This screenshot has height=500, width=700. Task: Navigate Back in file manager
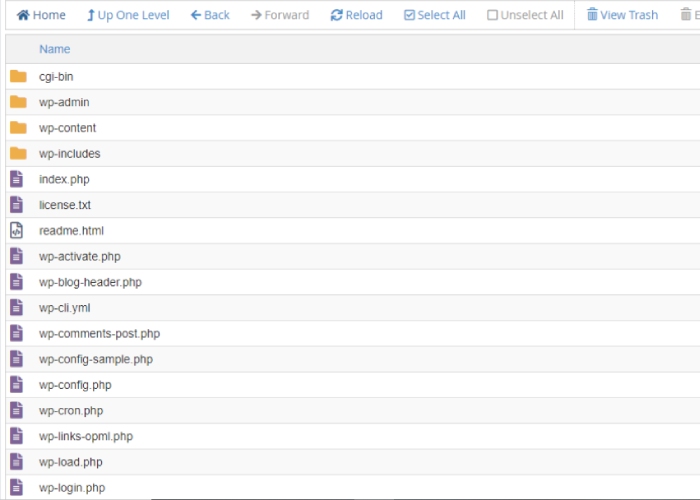[210, 15]
